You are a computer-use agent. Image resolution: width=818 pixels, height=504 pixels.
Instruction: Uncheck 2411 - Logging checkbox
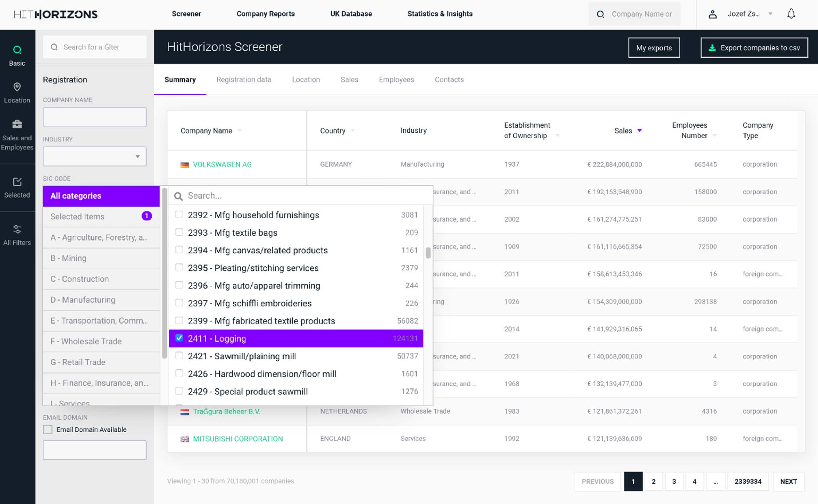coord(179,338)
